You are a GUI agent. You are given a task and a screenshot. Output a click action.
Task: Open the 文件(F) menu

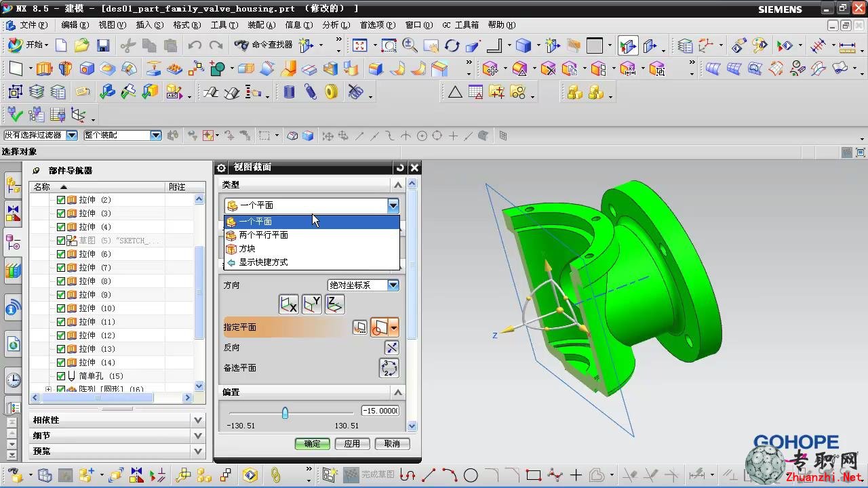click(33, 25)
